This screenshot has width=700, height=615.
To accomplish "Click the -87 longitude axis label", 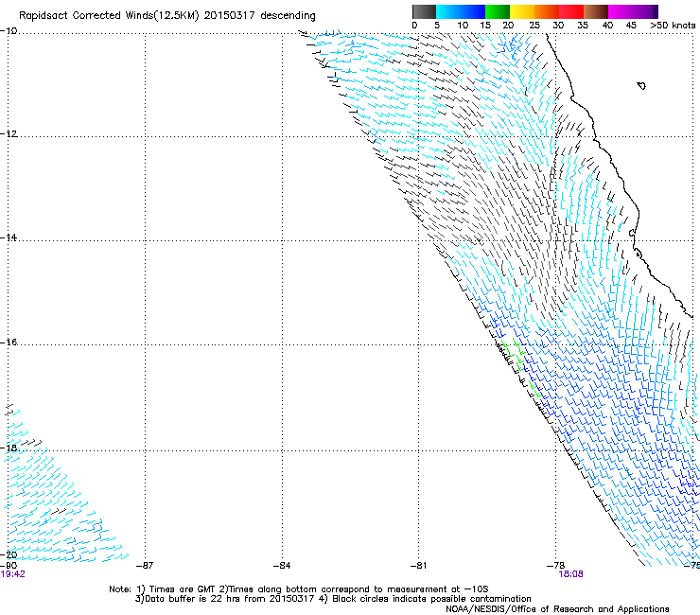I will (x=145, y=566).
